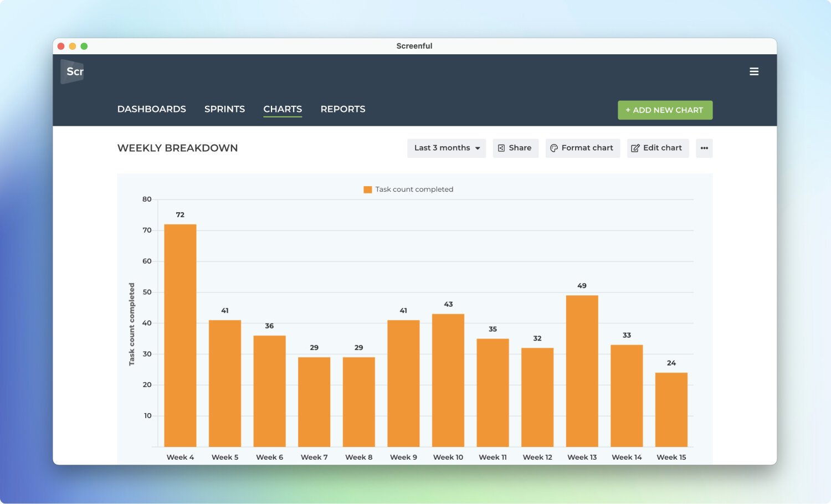The image size is (831, 504).
Task: Click the 24 value label above Week 15
Action: coord(671,363)
